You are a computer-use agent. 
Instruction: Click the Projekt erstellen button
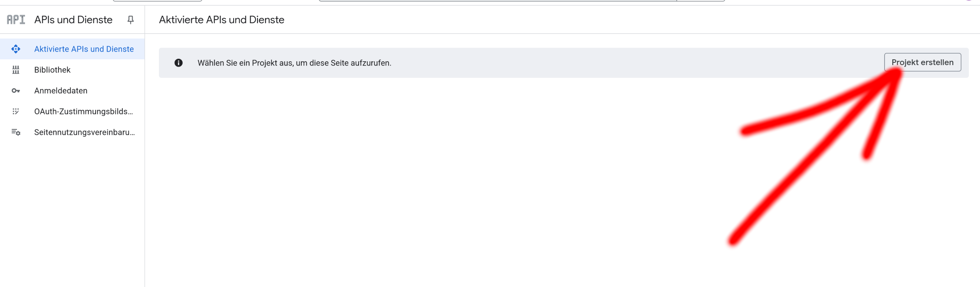coord(922,62)
